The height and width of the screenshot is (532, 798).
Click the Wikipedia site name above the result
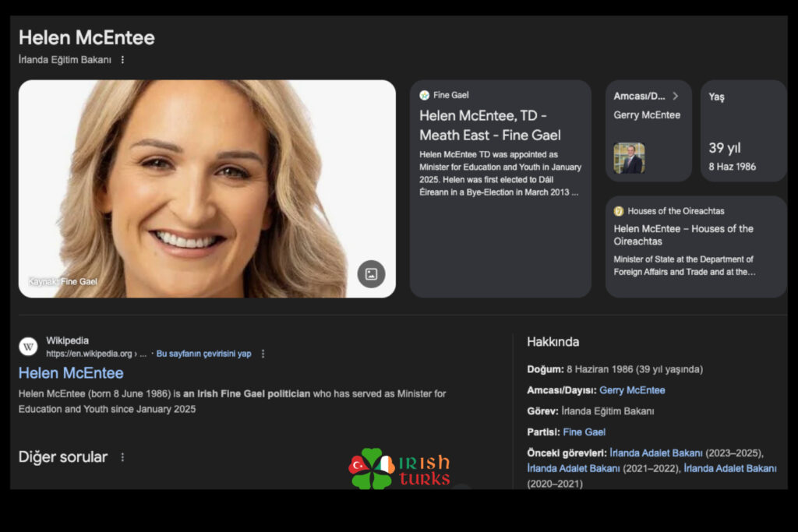tap(67, 340)
